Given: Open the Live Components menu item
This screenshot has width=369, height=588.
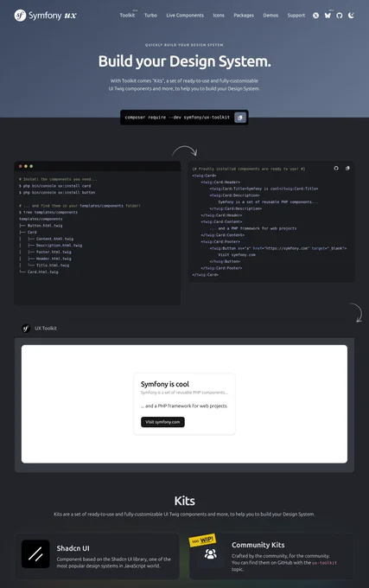Looking at the screenshot, I should click(185, 16).
